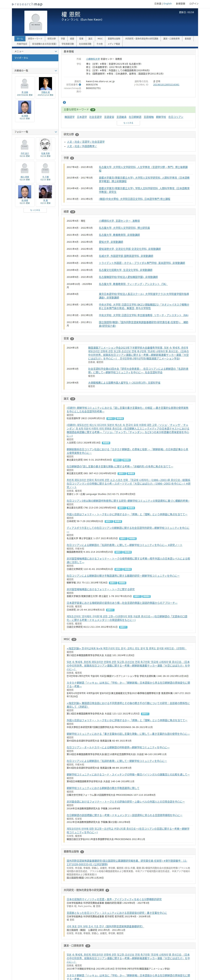
Task: Open the 社会貢献活動 tab
Action: 85,44
